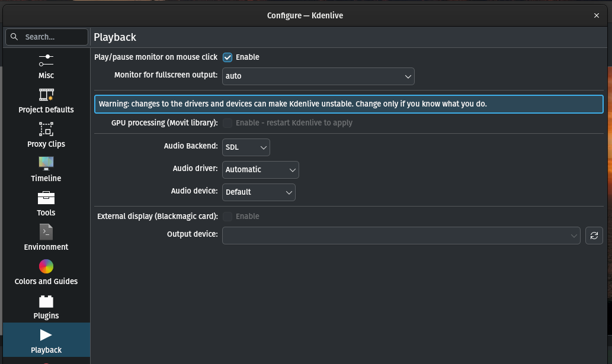Open the Audio driver Automatic dropdown
The height and width of the screenshot is (364, 612).
click(260, 170)
